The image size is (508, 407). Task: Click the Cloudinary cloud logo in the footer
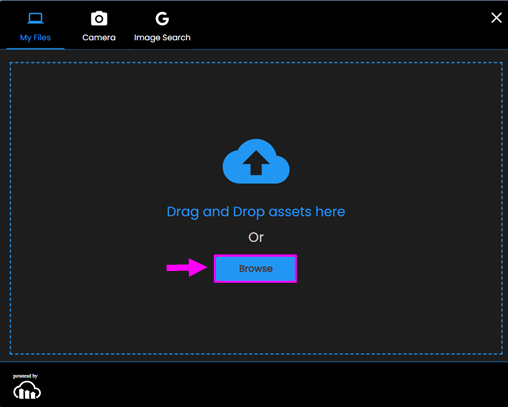27,390
